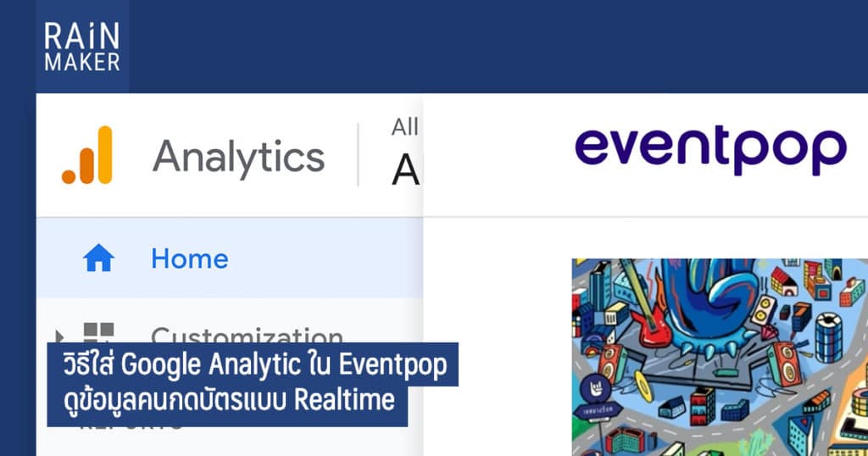Click the eventpop logo
The height and width of the screenshot is (456, 868).
click(710, 151)
